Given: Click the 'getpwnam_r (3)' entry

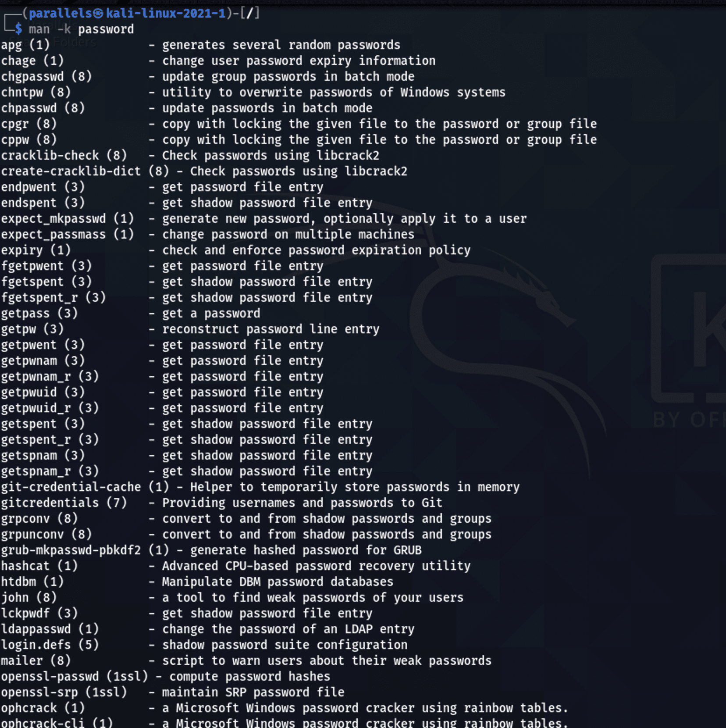Looking at the screenshot, I should pyautogui.click(x=50, y=377).
